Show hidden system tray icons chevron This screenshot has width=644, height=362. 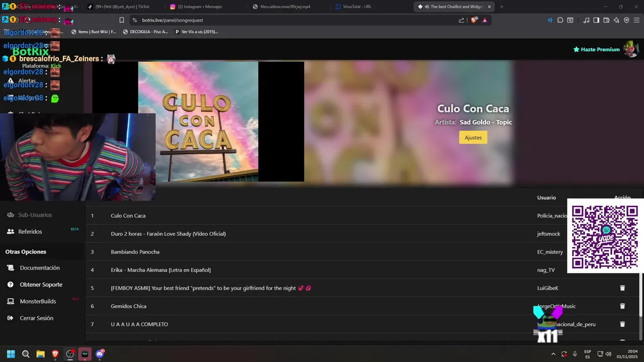(553, 354)
